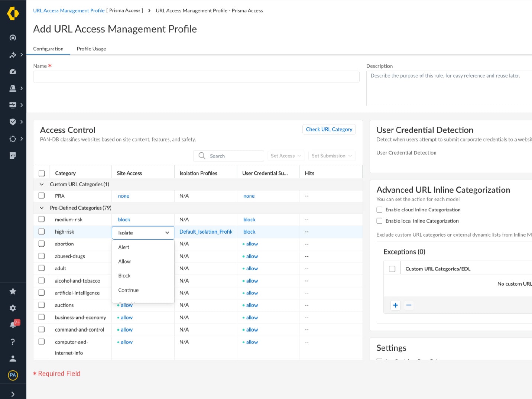Open the settings gear in sidebar
This screenshot has width=532, height=399.
click(x=13, y=308)
